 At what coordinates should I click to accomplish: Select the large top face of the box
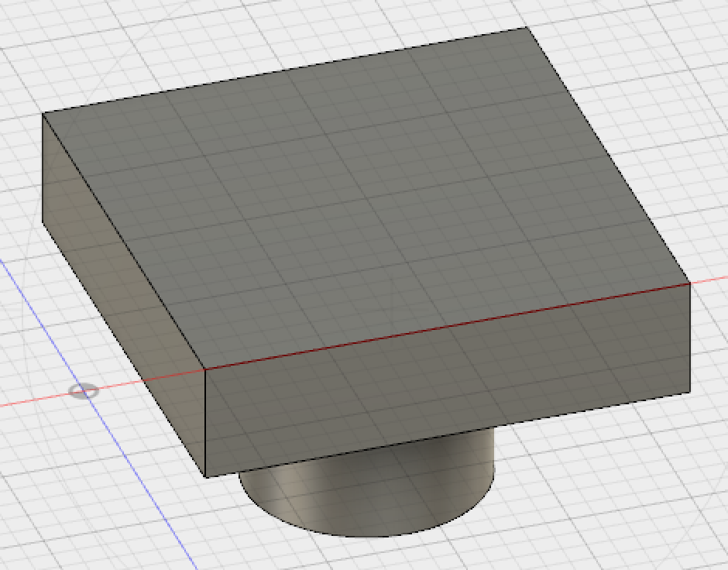[x=366, y=199]
